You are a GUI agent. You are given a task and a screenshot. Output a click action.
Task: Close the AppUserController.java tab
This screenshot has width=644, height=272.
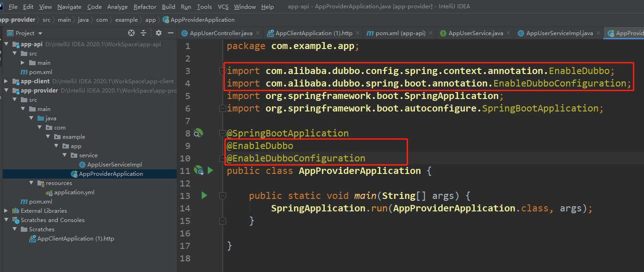tap(259, 33)
